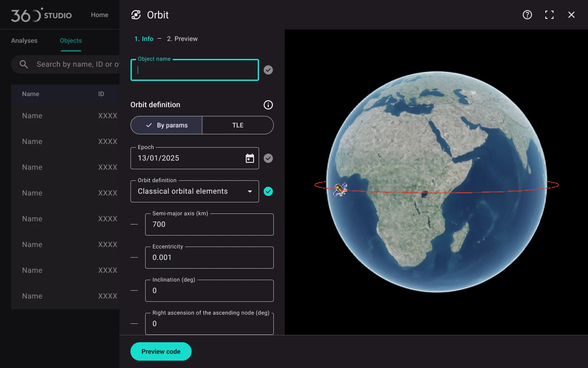Click the Orbit definition info icon

(268, 105)
